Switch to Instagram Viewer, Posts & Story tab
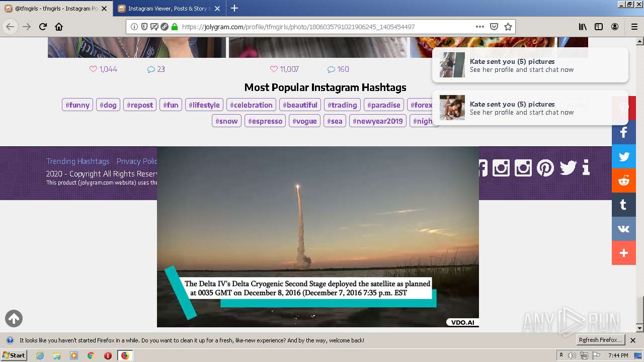Screen dimensions: 644x362 tap(169, 9)
